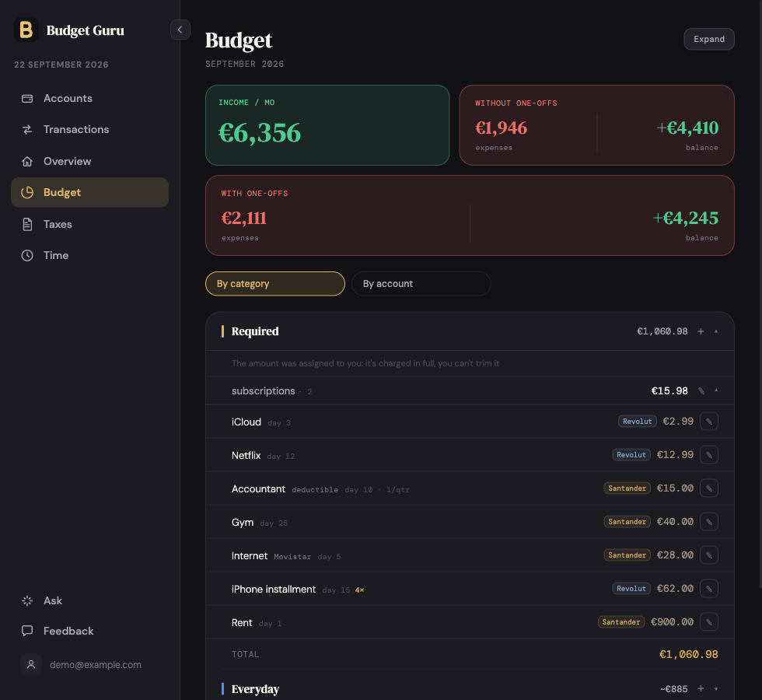
Task: Open Time section
Action: (x=90, y=255)
